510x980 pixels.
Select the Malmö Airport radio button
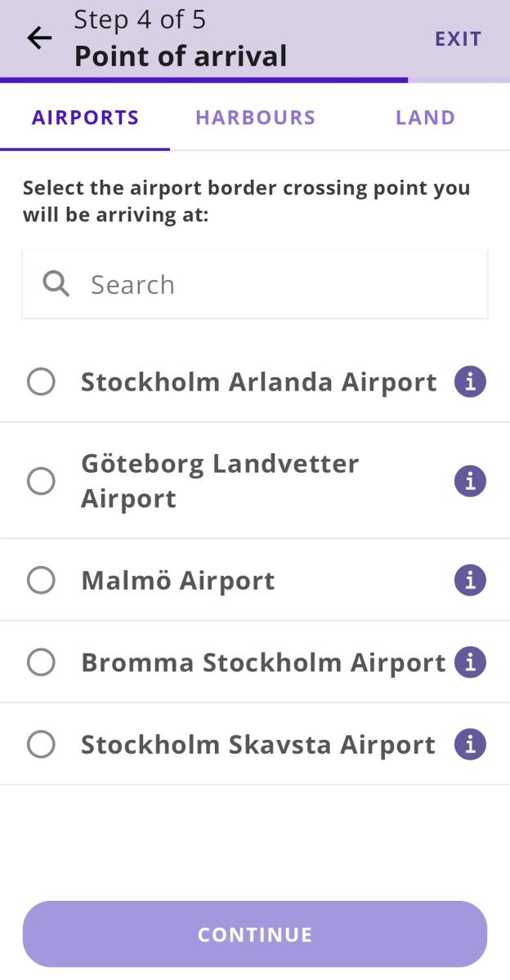tap(41, 581)
